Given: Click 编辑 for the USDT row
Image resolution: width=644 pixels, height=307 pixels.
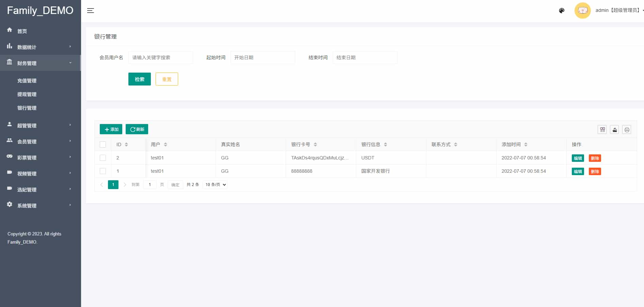Looking at the screenshot, I should pyautogui.click(x=578, y=158).
